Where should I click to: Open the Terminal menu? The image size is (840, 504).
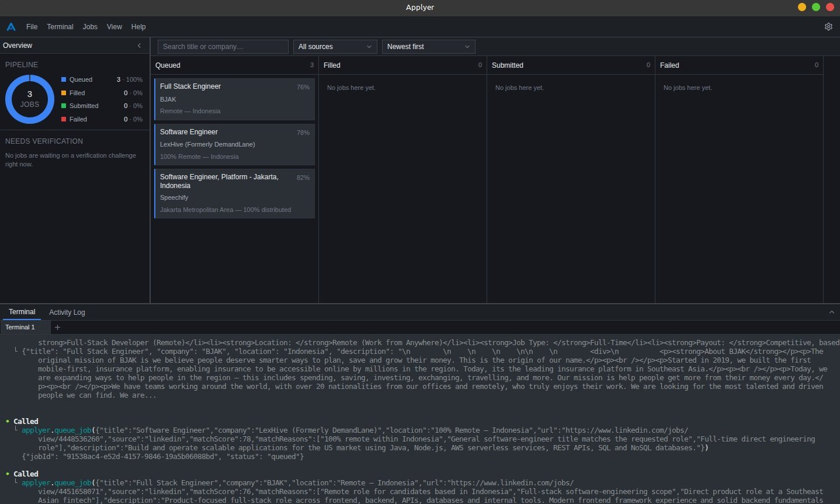60,27
